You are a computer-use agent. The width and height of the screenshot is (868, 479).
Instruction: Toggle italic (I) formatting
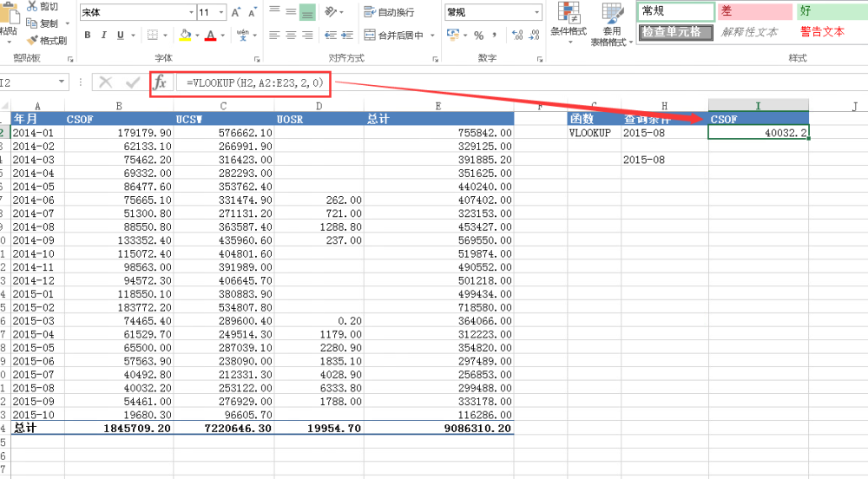103,35
